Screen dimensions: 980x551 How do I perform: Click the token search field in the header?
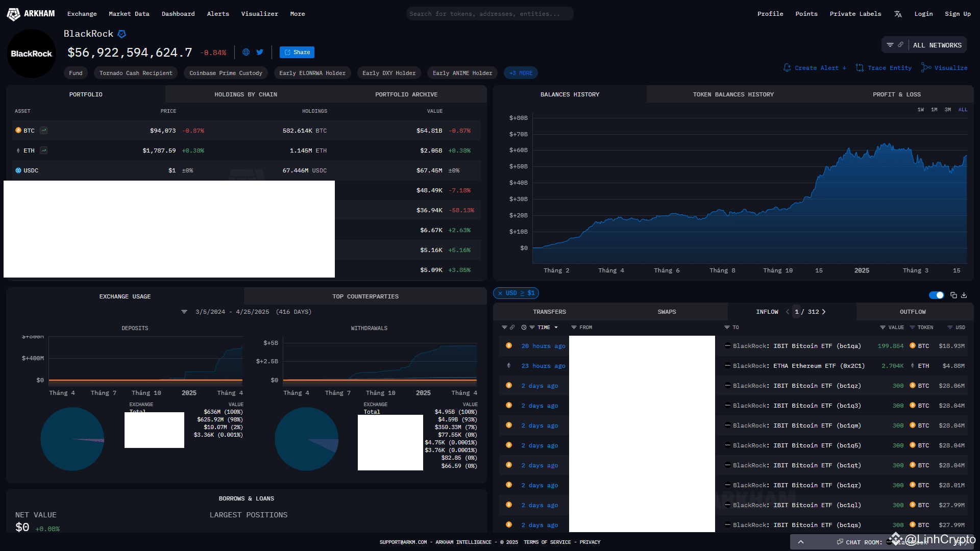point(489,13)
